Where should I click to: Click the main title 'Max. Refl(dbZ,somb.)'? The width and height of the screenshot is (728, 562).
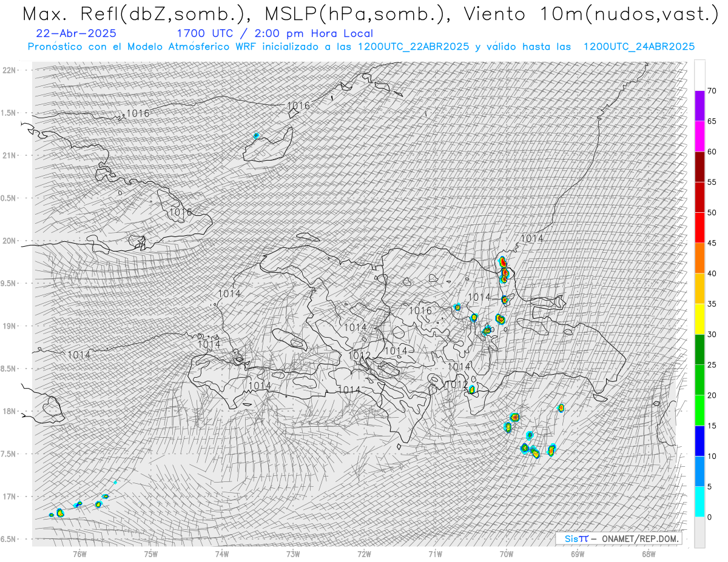tap(136, 14)
